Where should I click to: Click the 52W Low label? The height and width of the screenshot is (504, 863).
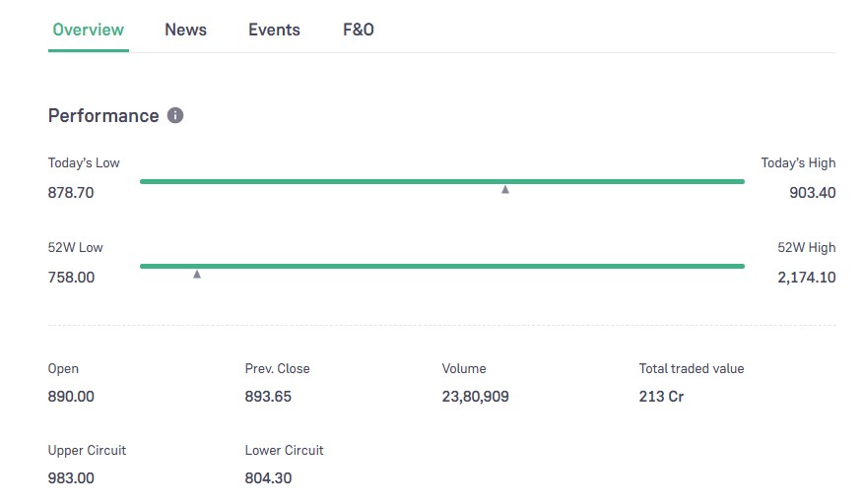[76, 248]
